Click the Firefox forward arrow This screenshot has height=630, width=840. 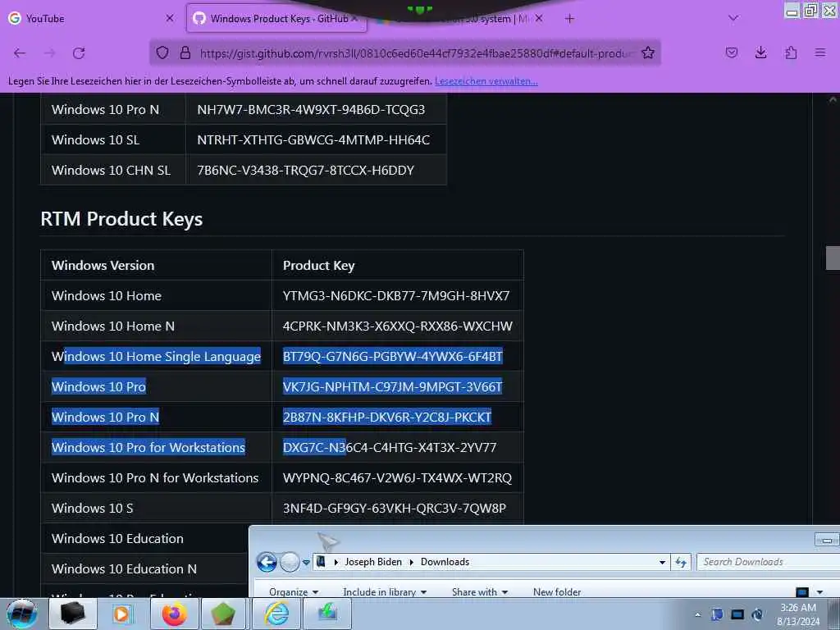coord(49,52)
